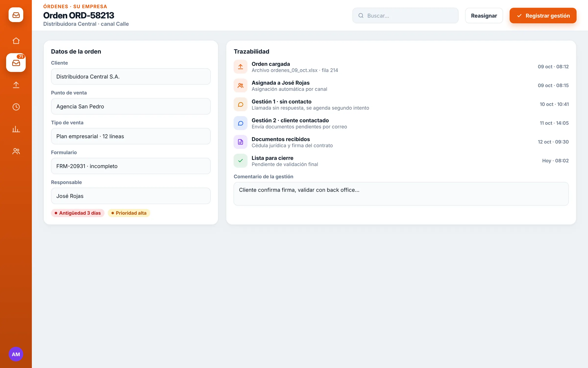Screen dimensions: 588x368
Task: Click the inbox logo at top of sidebar
Action: [x=16, y=15]
